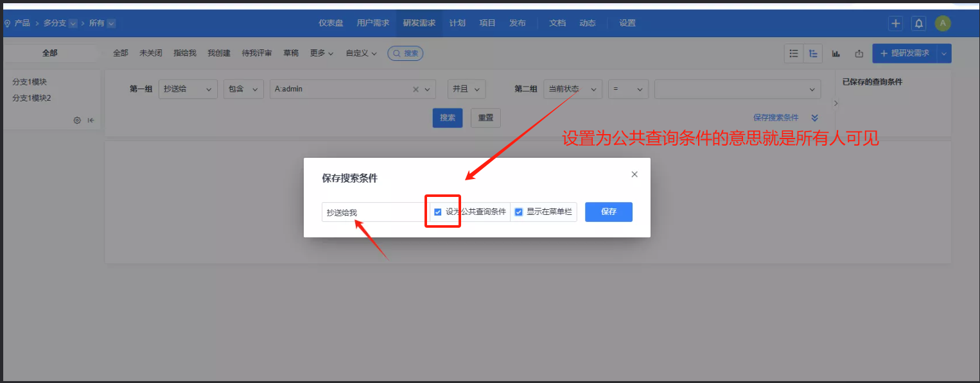Open the 当前状态 field dropdown
The width and height of the screenshot is (980, 383).
click(x=573, y=89)
